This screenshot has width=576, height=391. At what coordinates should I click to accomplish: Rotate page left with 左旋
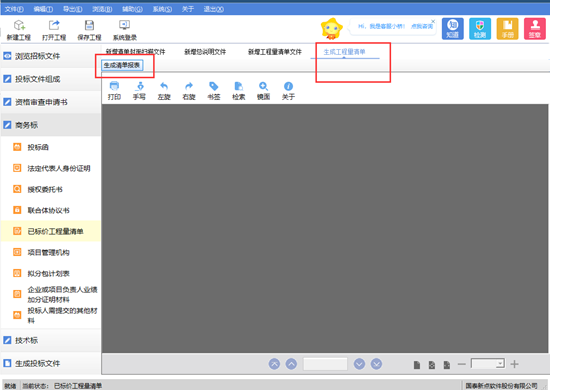pyautogui.click(x=164, y=90)
